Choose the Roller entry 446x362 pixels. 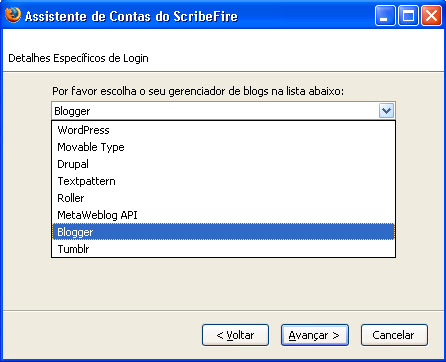(x=223, y=198)
